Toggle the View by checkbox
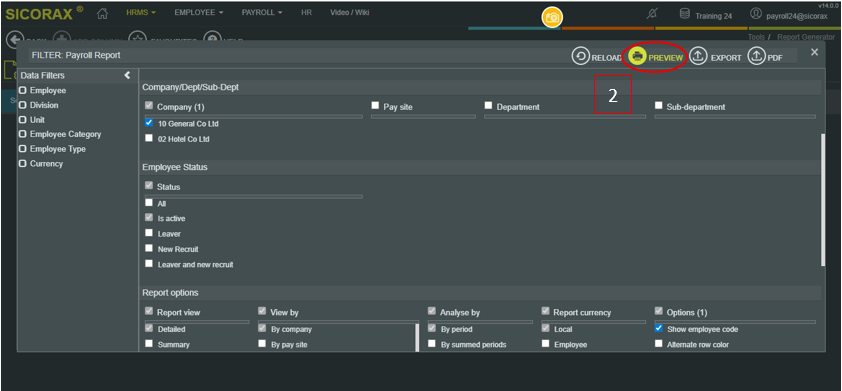Screen dimensions: 842x391 (262, 312)
